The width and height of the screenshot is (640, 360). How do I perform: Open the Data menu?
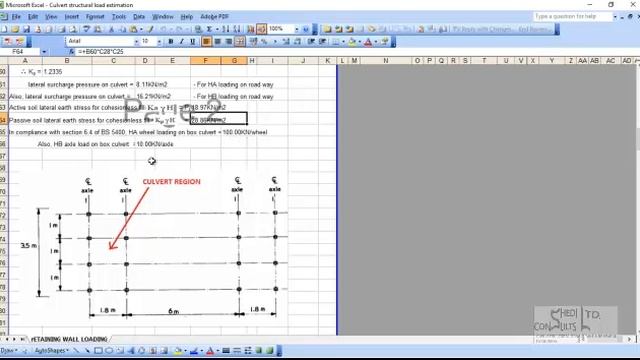[139, 17]
